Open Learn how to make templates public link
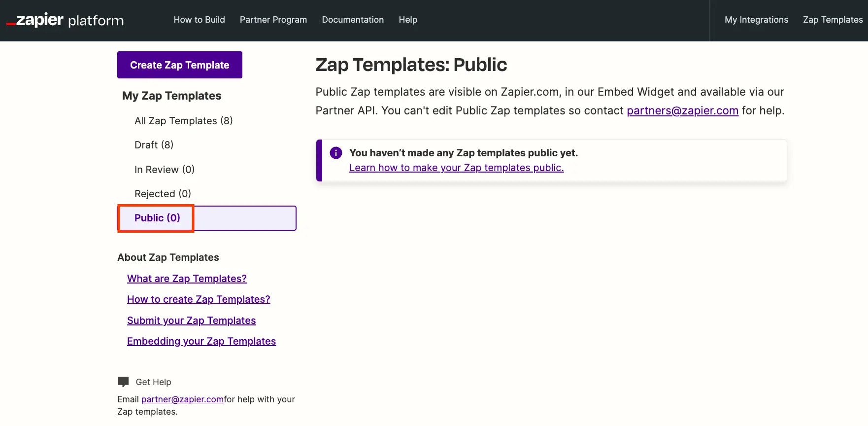Screen dimensions: 868x426 pyautogui.click(x=457, y=168)
